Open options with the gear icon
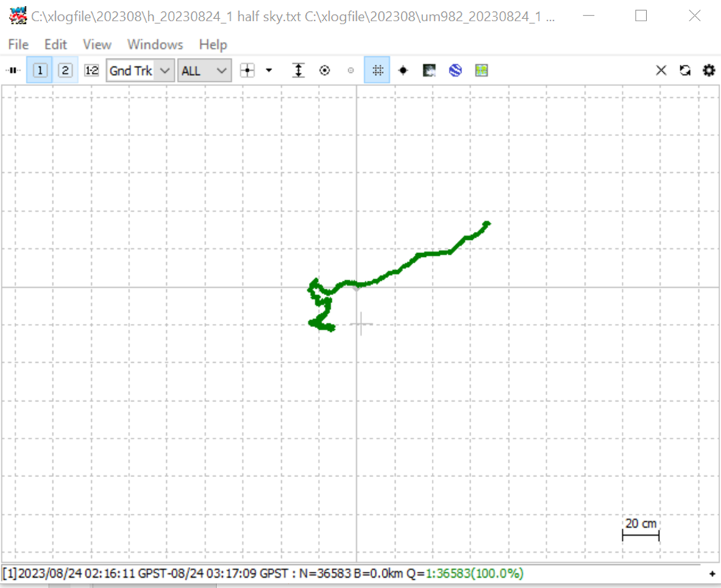This screenshot has height=588, width=721. 709,71
